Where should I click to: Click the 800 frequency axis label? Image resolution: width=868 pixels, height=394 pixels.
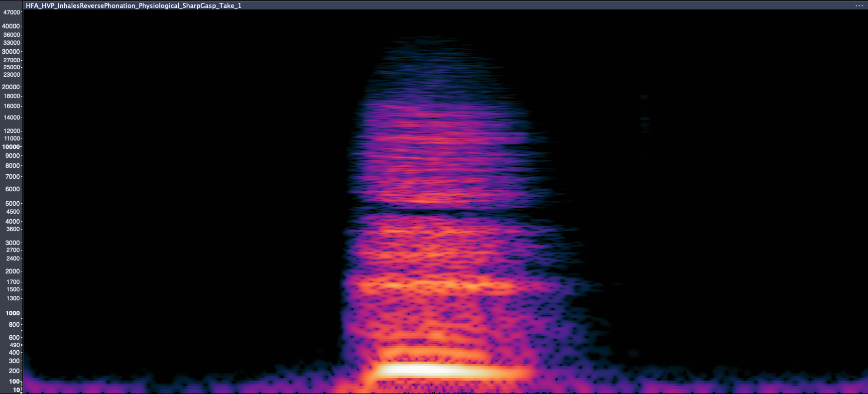tap(14, 325)
